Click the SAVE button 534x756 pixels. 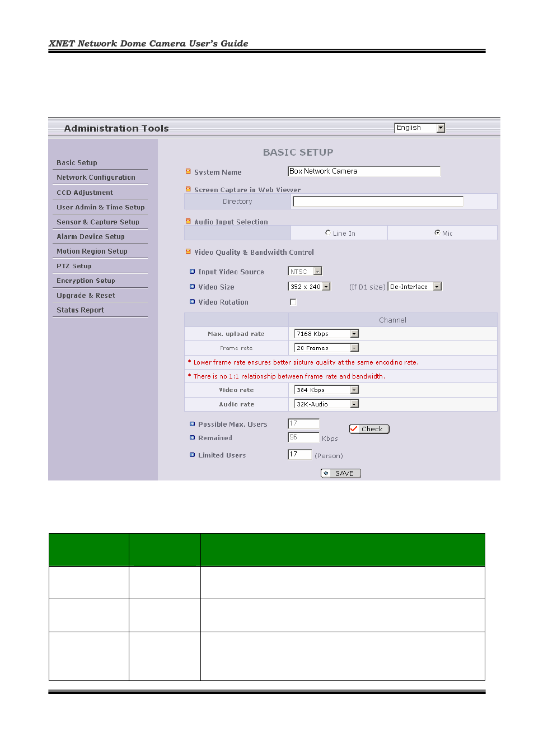pyautogui.click(x=340, y=473)
